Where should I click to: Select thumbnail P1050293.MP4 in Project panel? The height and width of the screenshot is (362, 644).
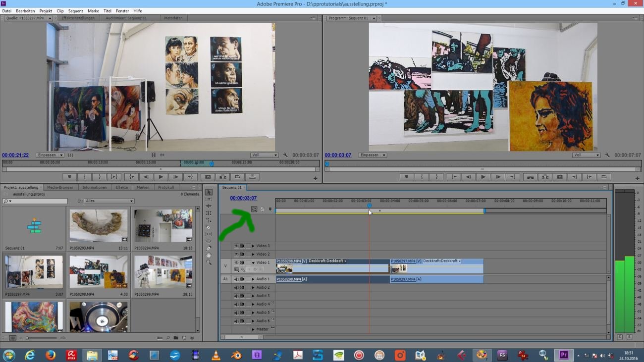98,226
